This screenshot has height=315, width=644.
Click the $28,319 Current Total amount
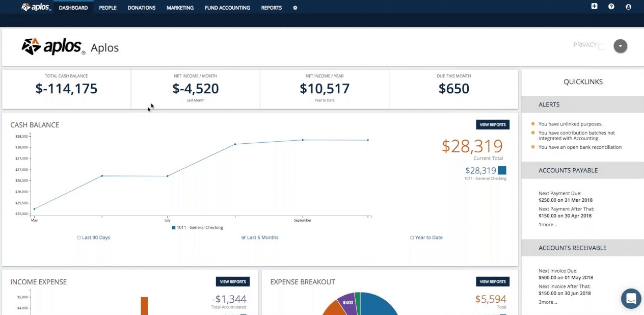472,146
